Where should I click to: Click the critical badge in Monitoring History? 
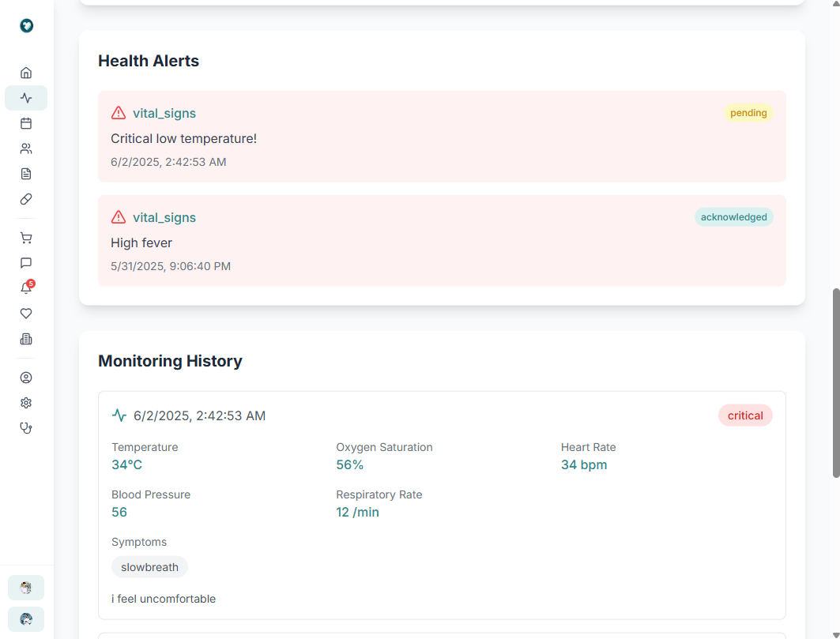click(745, 415)
